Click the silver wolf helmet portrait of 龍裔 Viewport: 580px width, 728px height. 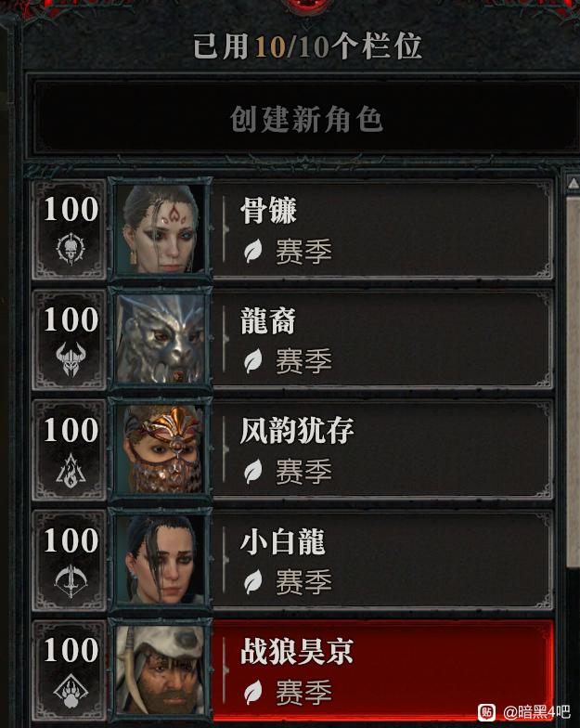161,340
